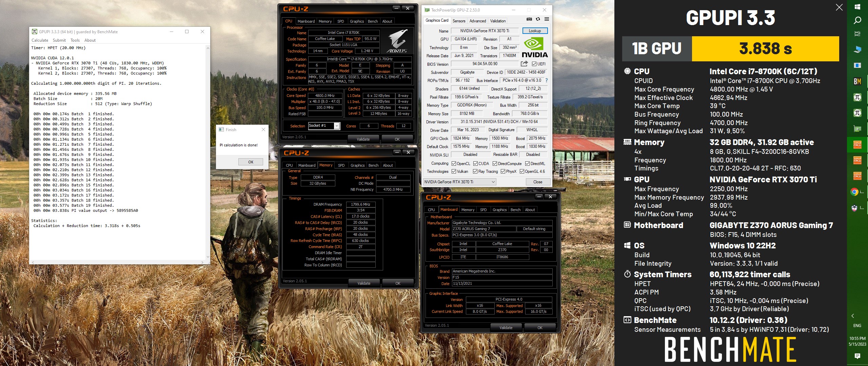Click OK in the Finish dialog

pos(251,162)
